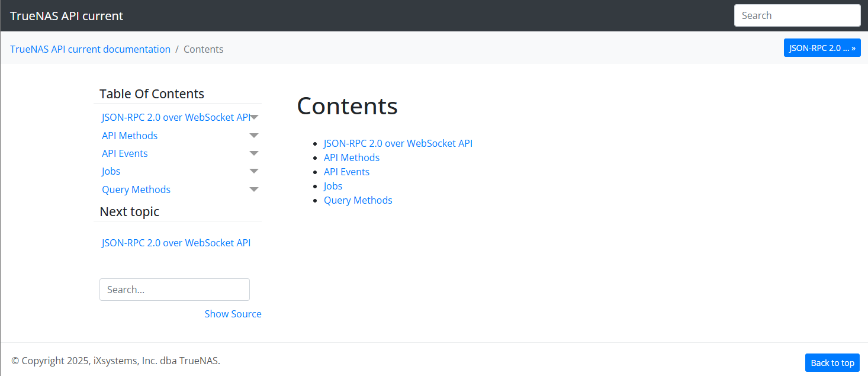Click the sidebar Search box

pyautogui.click(x=174, y=289)
